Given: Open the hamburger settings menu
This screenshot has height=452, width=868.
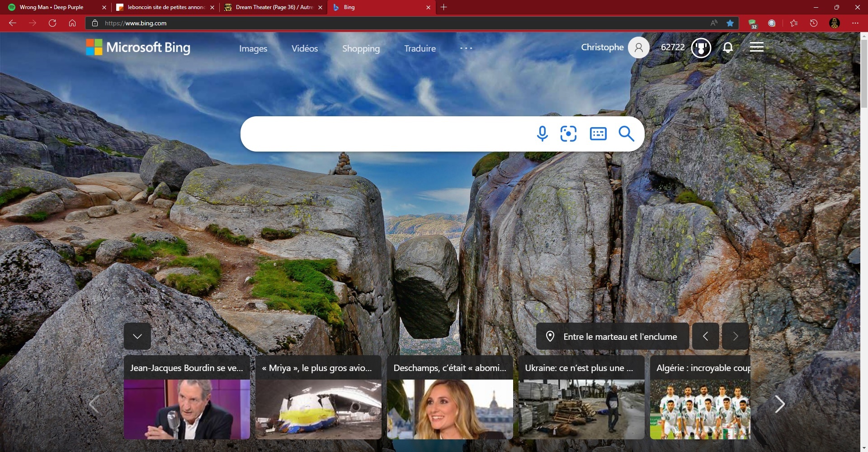Looking at the screenshot, I should (x=757, y=47).
